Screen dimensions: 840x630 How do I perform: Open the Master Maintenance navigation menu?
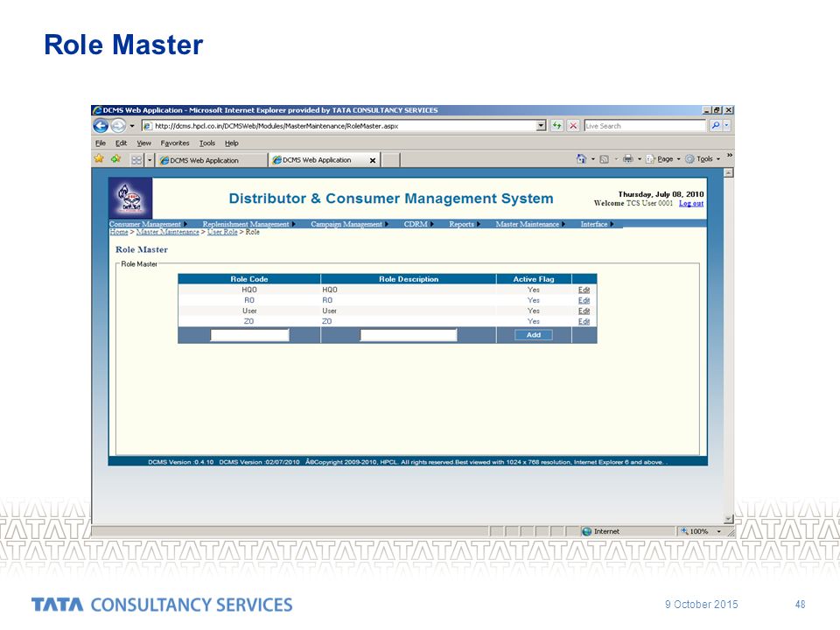tap(530, 224)
